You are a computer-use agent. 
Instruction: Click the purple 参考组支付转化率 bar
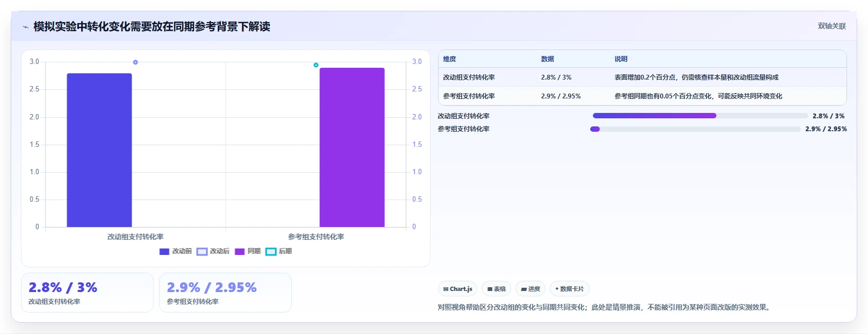click(352, 147)
